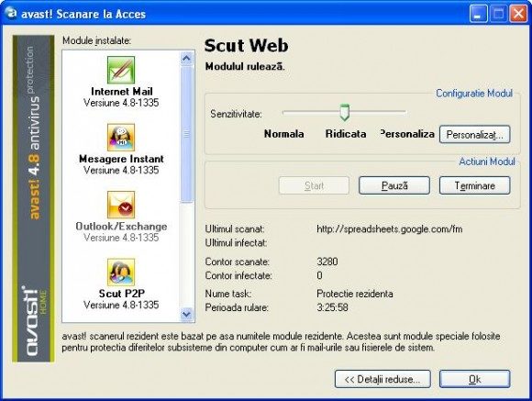Click the Configuratie Modul group label
Image resolution: width=532 pixels, height=401 pixels.
(474, 93)
